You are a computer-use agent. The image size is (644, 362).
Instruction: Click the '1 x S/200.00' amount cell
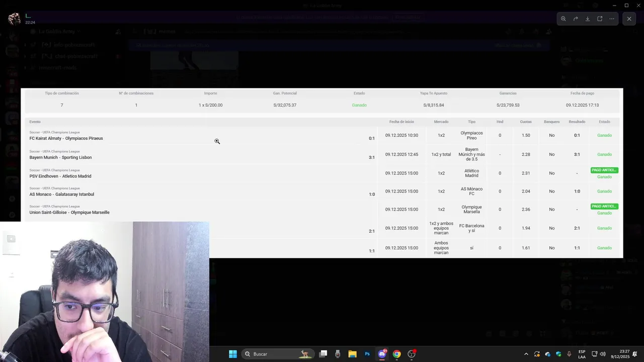210,105
